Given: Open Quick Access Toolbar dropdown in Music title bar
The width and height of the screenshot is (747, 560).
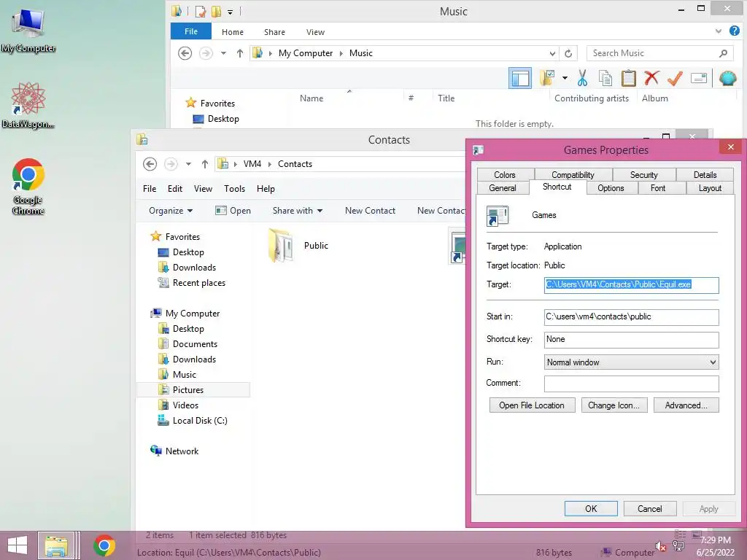Looking at the screenshot, I should coord(230,12).
